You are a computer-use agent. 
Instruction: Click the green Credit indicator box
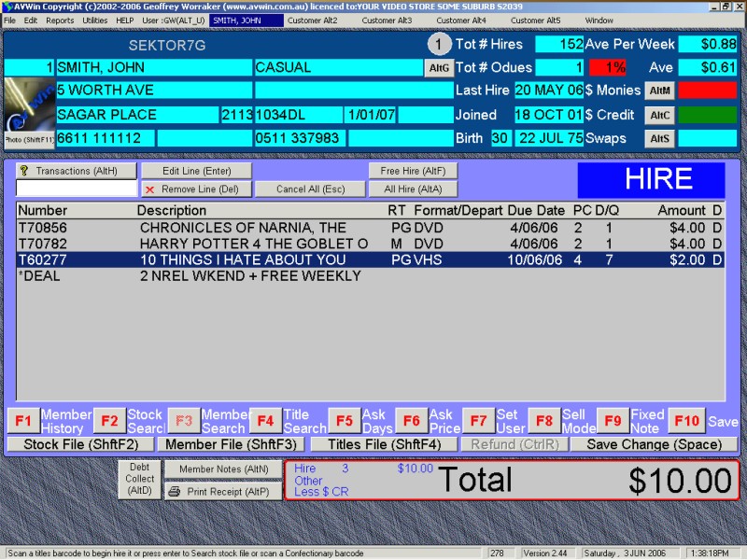coord(707,115)
